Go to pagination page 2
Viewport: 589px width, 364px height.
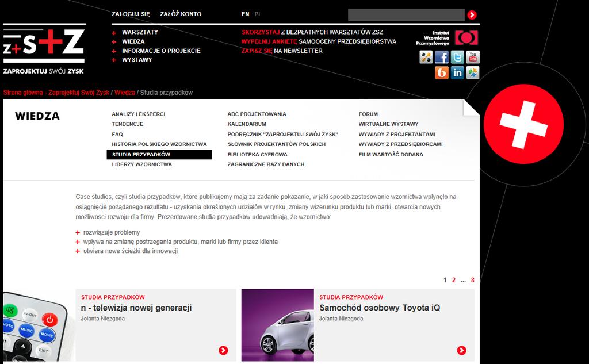pyautogui.click(x=454, y=280)
